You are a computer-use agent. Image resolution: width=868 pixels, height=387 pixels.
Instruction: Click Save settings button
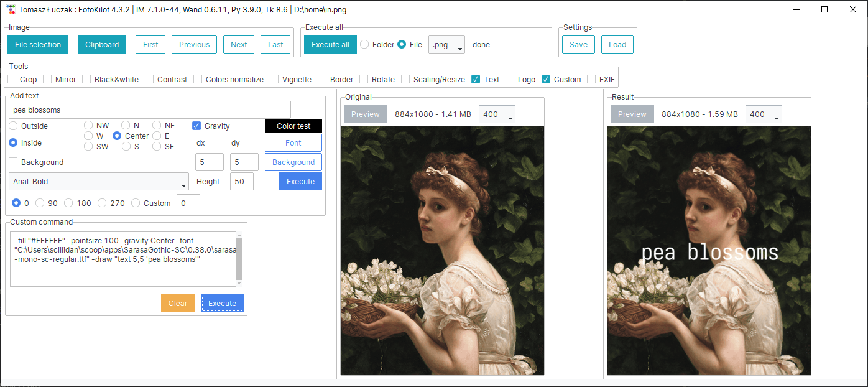point(578,44)
